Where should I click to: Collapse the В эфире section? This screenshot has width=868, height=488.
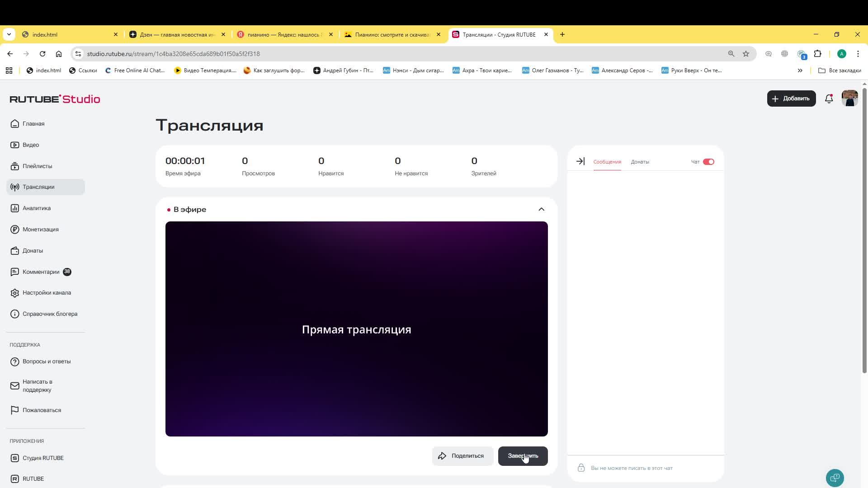(541, 209)
